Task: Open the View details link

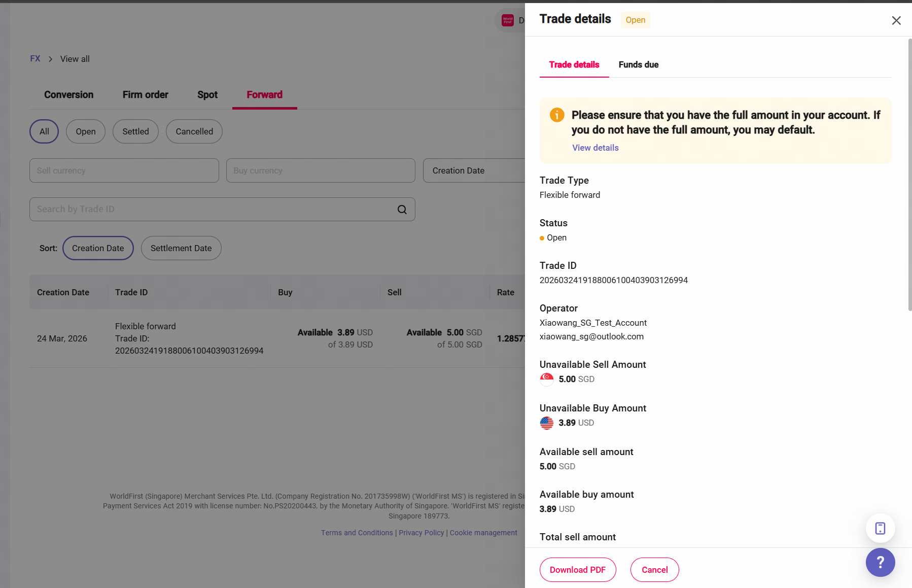Action: pyautogui.click(x=595, y=148)
